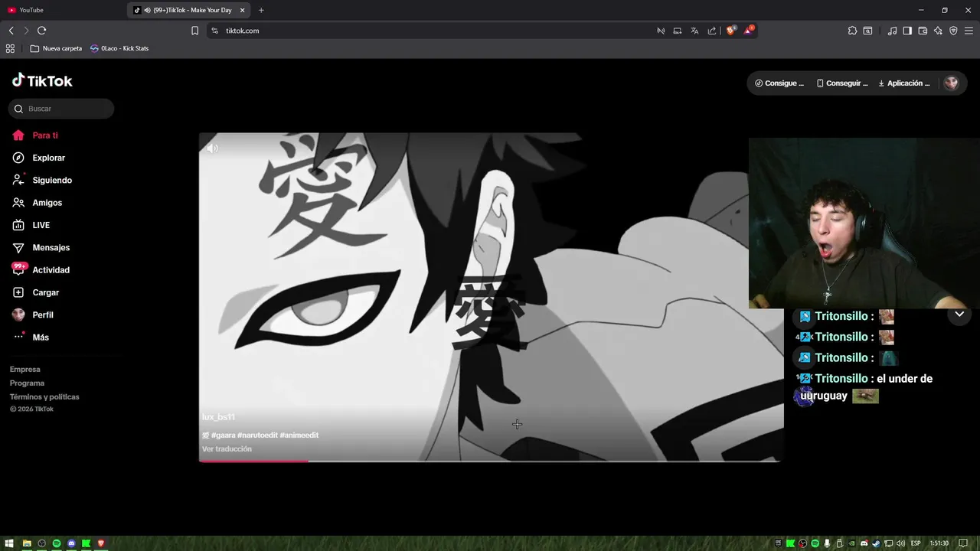Image resolution: width=980 pixels, height=551 pixels.
Task: Open browser extensions puzzle icon
Action: [852, 31]
